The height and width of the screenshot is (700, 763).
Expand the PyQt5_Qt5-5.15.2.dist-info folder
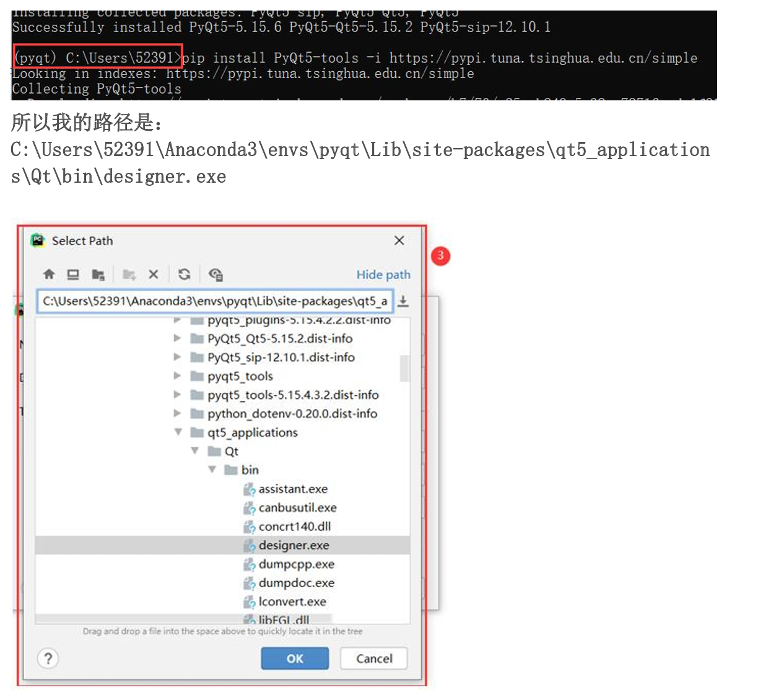(178, 338)
